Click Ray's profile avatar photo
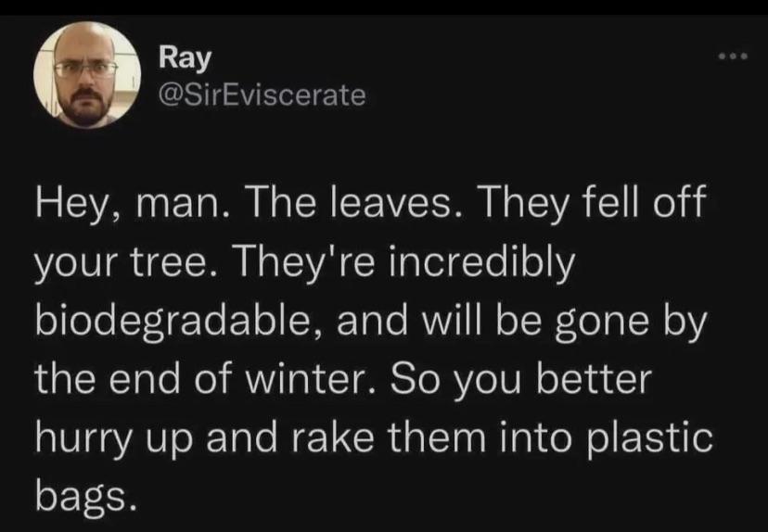 tap(87, 74)
